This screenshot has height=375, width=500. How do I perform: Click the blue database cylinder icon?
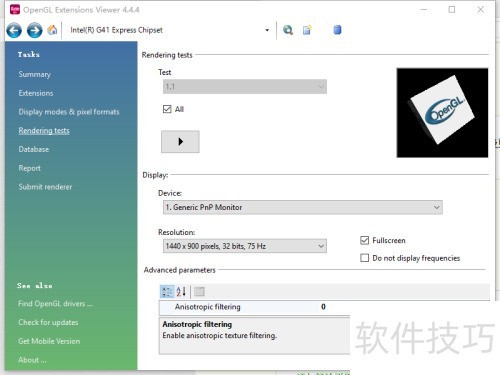click(x=337, y=30)
